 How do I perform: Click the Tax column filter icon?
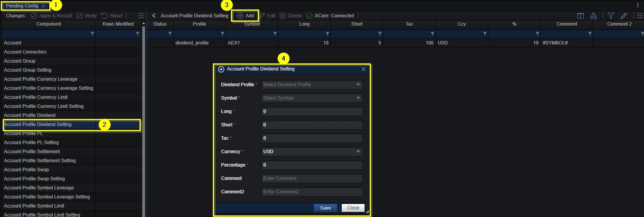(x=432, y=34)
